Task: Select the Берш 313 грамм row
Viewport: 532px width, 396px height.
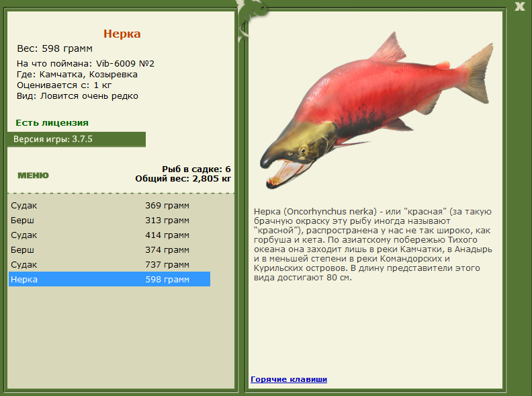Action: pyautogui.click(x=109, y=220)
